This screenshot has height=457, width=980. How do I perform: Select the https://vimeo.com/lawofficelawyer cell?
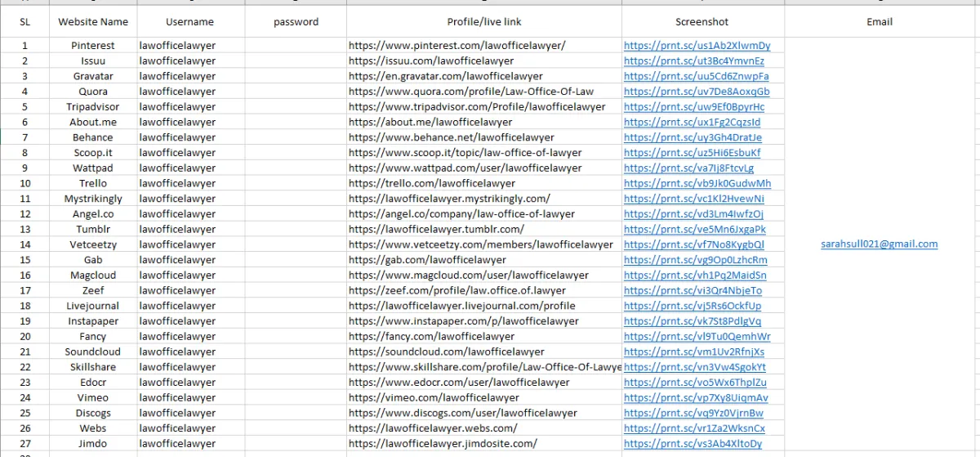point(484,397)
